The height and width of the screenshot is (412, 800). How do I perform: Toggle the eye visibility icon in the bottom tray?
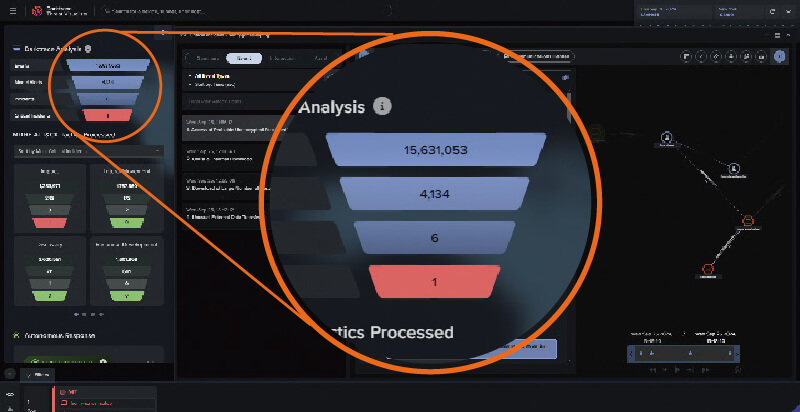pyautogui.click(x=10, y=394)
